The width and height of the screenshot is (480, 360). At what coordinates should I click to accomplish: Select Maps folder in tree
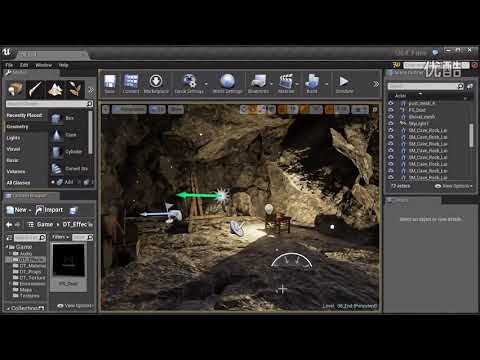pyautogui.click(x=25, y=290)
